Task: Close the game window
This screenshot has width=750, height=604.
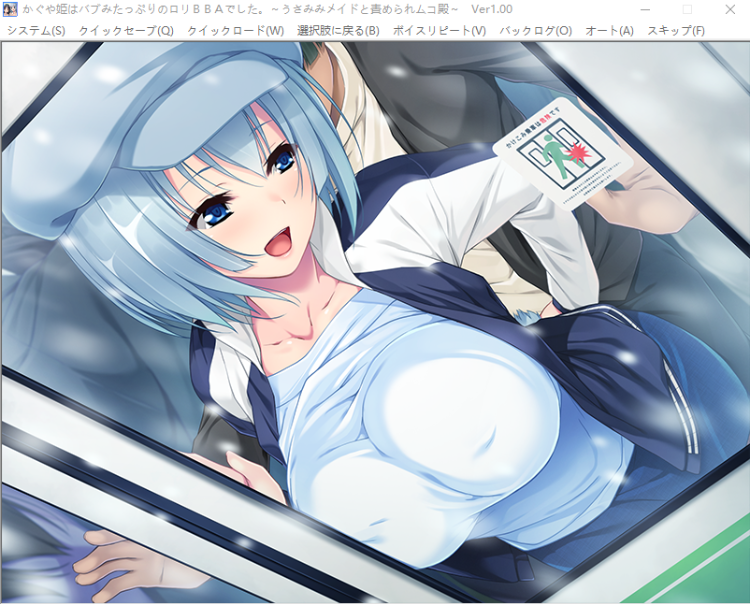Action: point(730,10)
